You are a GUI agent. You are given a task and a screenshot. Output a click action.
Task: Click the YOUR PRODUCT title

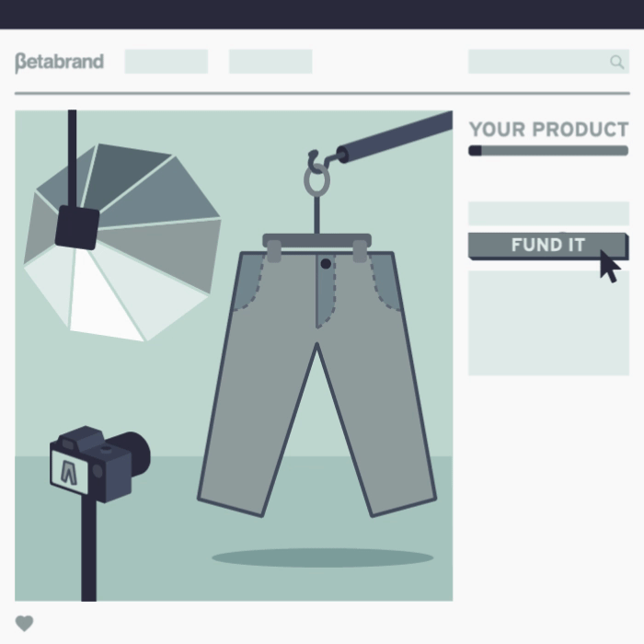548,130
